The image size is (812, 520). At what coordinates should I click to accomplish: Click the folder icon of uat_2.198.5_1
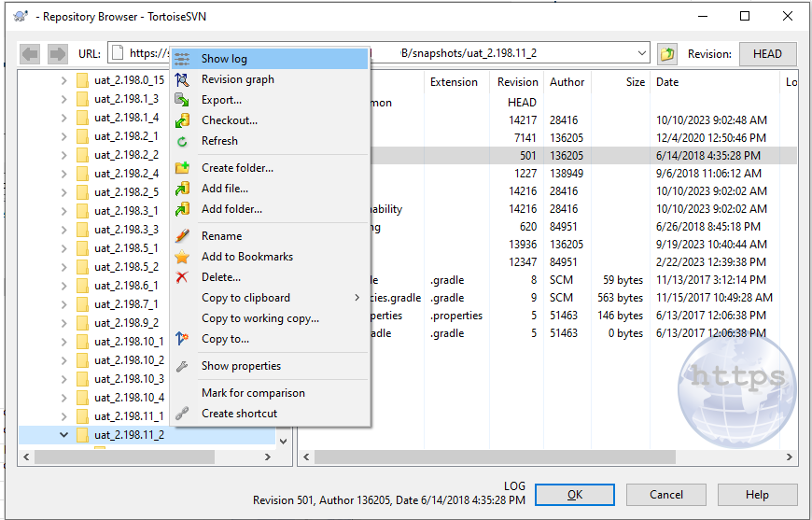82,248
